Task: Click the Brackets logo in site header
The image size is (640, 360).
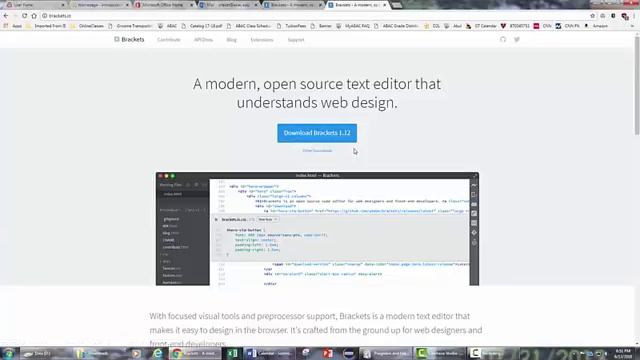Action: (129, 40)
